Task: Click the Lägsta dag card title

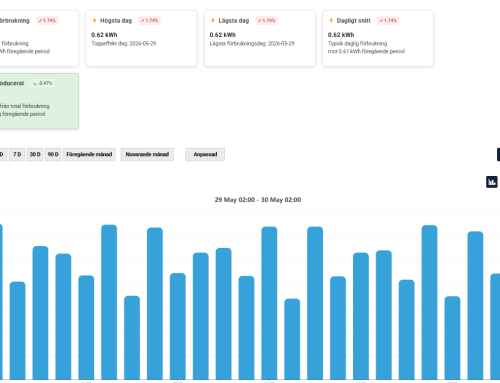Action: (x=234, y=21)
